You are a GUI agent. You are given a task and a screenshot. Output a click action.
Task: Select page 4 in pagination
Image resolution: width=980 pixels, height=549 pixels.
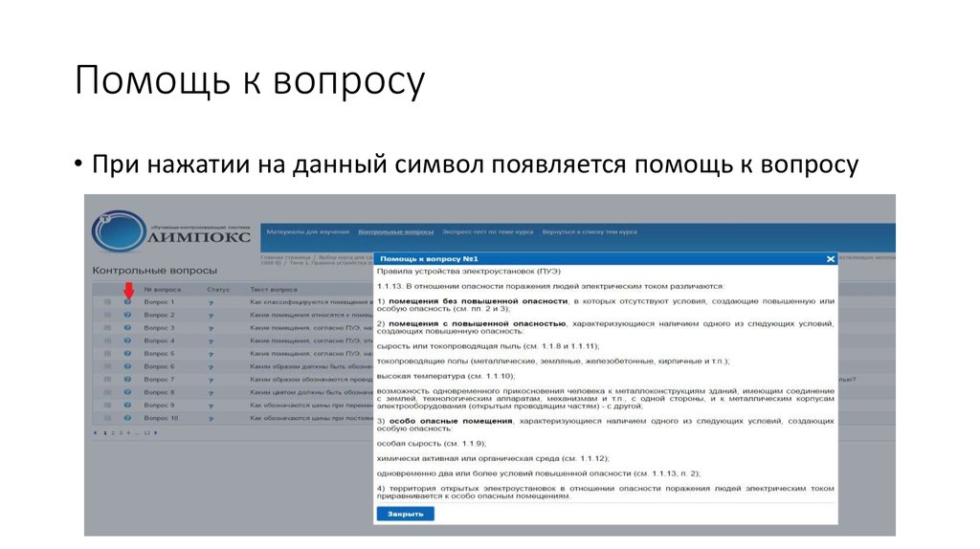point(129,433)
